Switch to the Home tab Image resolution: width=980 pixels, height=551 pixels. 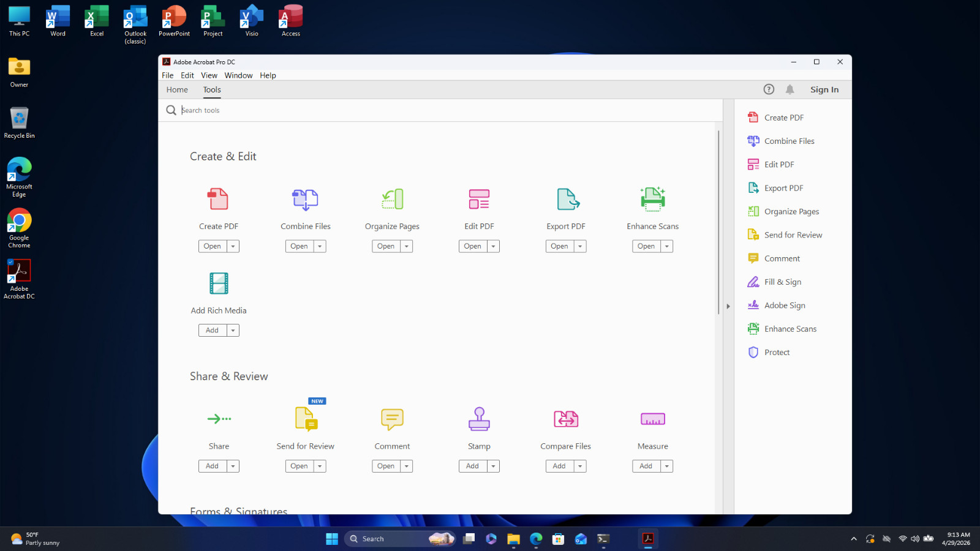(177, 89)
